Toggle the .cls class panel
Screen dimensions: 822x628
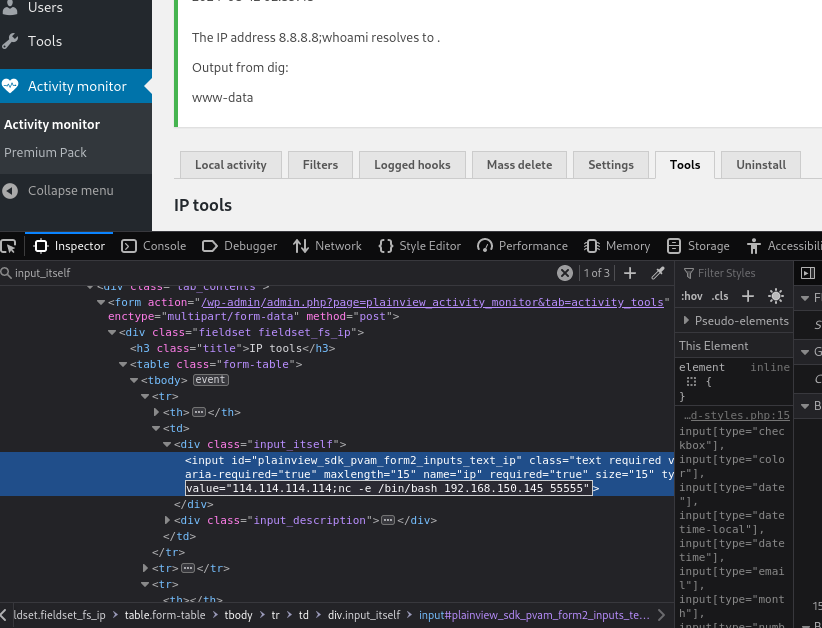(720, 296)
